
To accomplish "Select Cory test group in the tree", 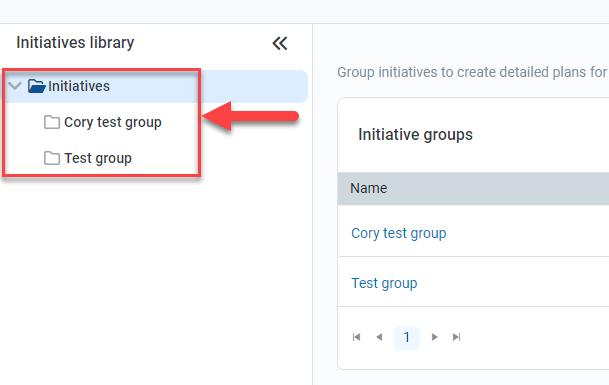I will click(x=113, y=122).
